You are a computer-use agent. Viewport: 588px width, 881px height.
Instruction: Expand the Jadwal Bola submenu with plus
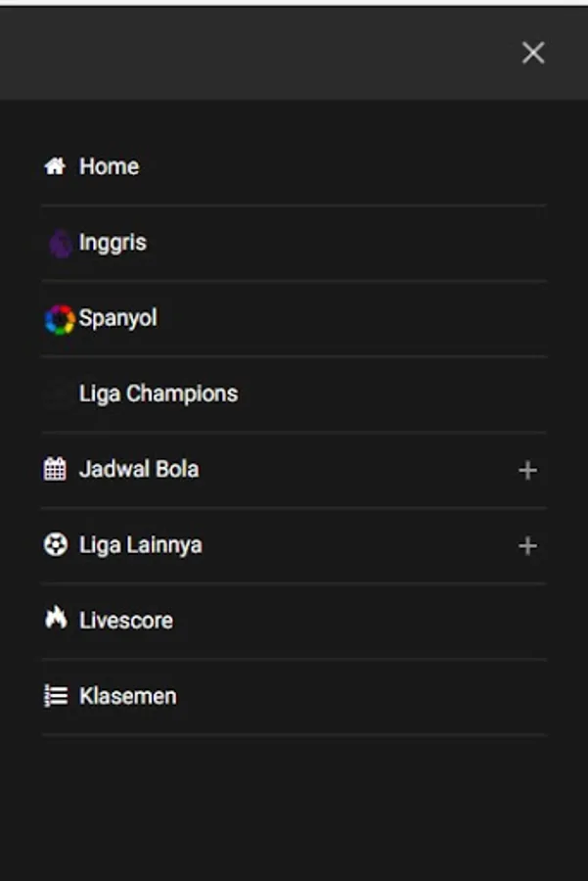pos(527,471)
